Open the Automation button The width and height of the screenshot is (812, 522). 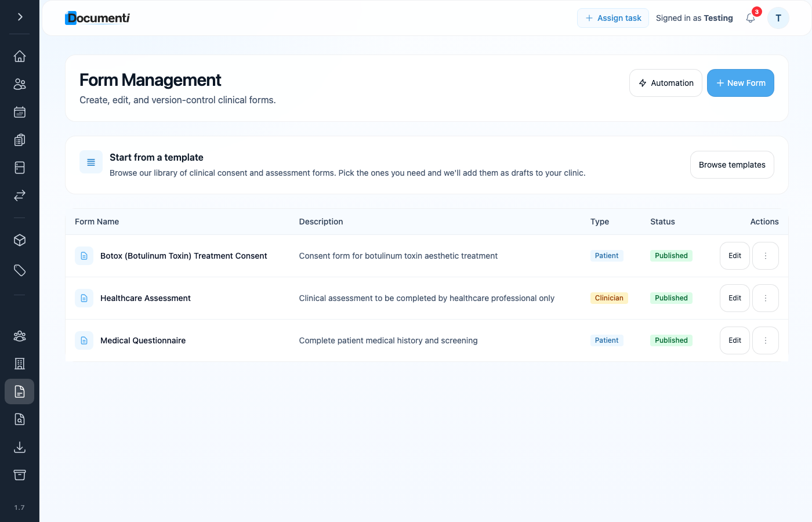pyautogui.click(x=666, y=83)
